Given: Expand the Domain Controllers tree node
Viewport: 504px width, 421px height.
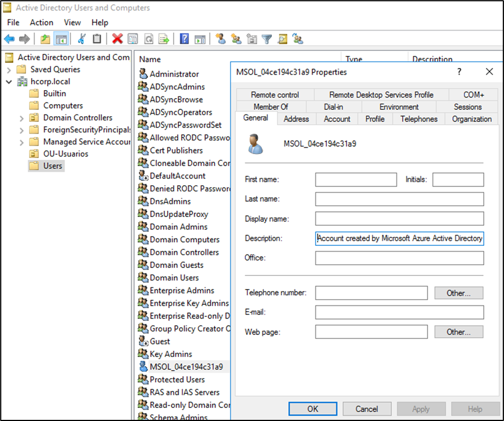Looking at the screenshot, I should tap(22, 118).
